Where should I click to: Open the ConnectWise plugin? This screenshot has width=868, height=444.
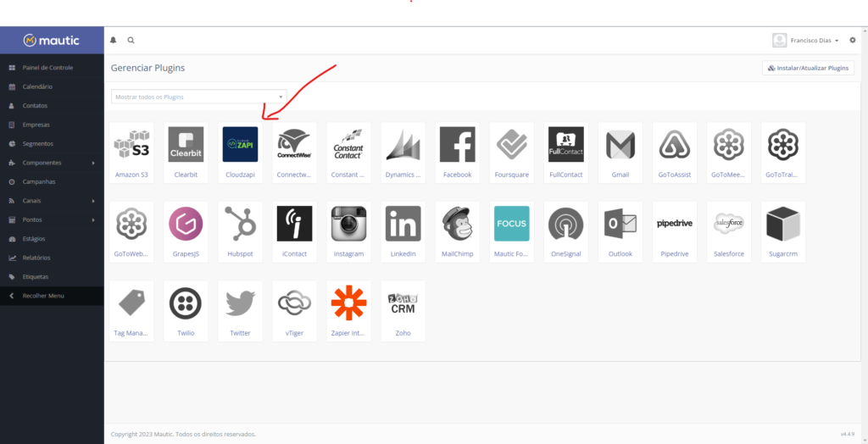[294, 153]
